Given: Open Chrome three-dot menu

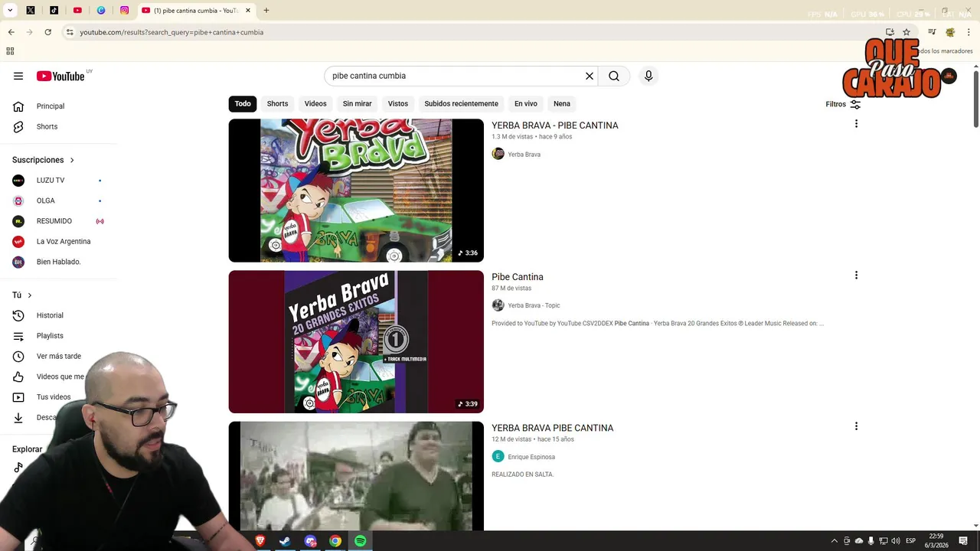Looking at the screenshot, I should (x=969, y=32).
